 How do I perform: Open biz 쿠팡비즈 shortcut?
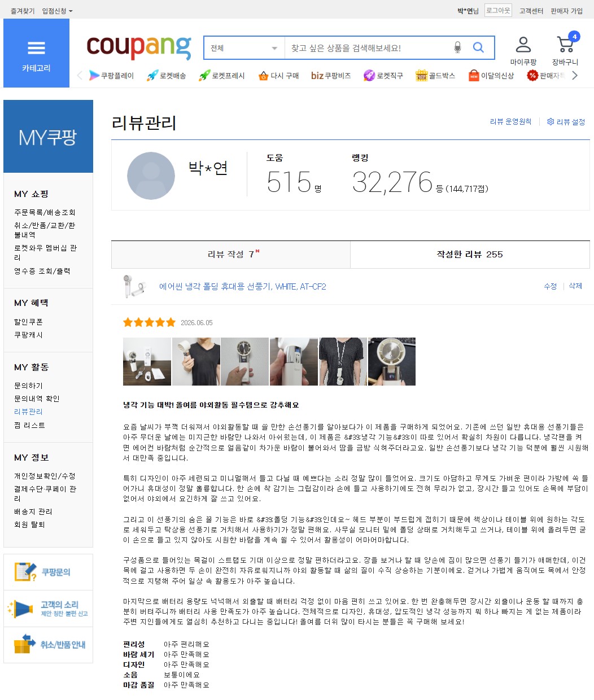click(x=331, y=76)
